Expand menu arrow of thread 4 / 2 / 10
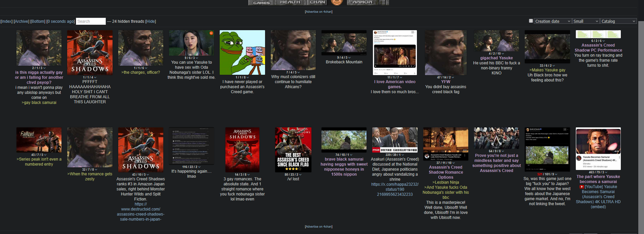This screenshot has height=234, width=644. pos(503,54)
